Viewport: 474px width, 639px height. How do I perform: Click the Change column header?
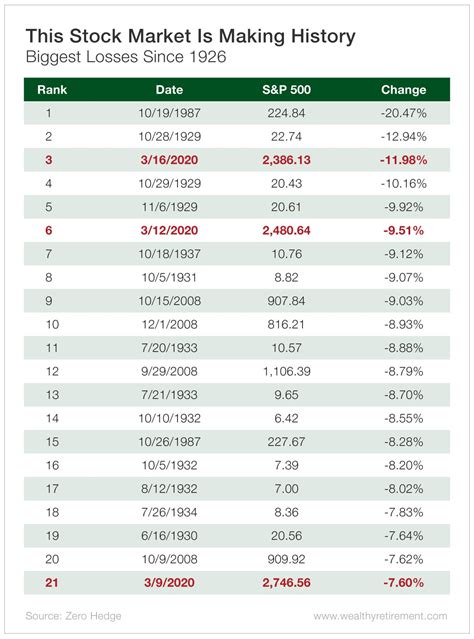click(x=403, y=90)
